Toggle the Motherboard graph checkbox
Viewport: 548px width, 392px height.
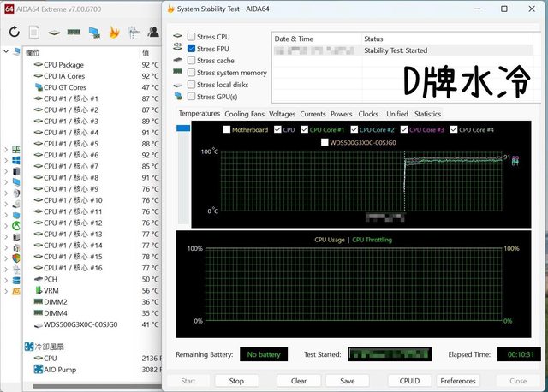(x=226, y=130)
